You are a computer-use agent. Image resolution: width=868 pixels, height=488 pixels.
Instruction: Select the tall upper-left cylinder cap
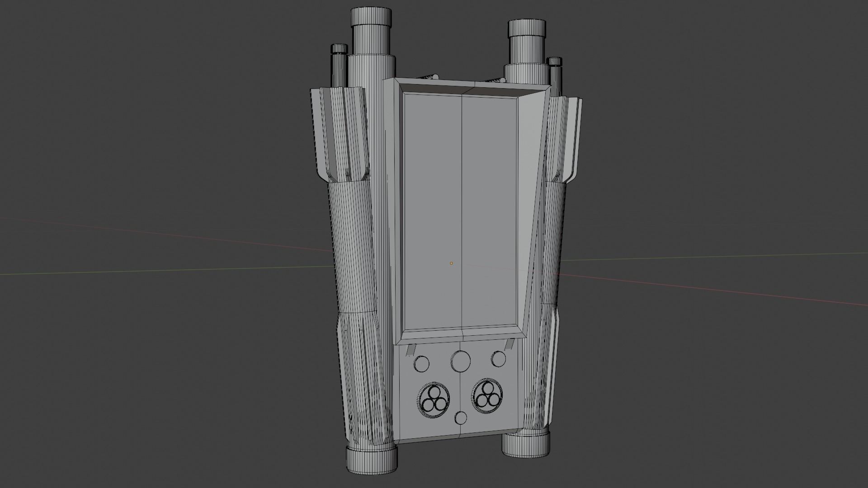pyautogui.click(x=371, y=18)
